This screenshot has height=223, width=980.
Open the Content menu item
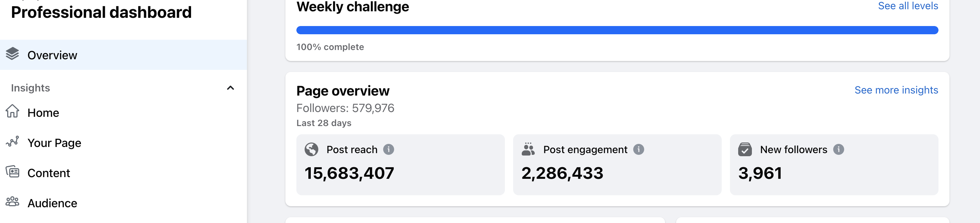tap(49, 173)
